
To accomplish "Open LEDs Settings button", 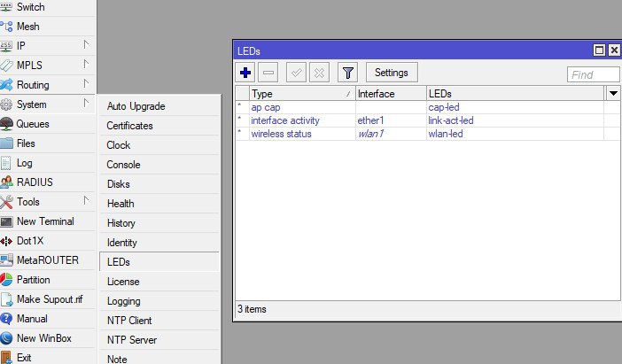I will pos(392,72).
